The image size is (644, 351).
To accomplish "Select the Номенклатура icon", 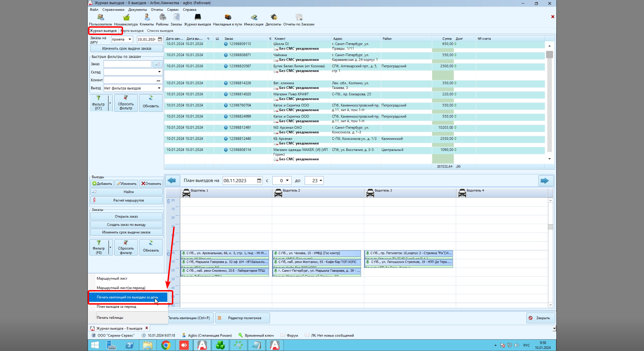I will [126, 19].
